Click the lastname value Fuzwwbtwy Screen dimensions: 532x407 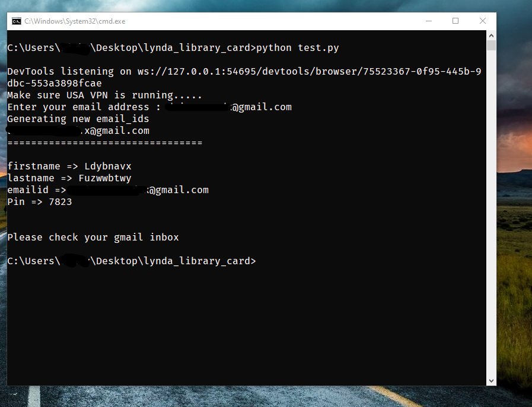pyautogui.click(x=105, y=178)
